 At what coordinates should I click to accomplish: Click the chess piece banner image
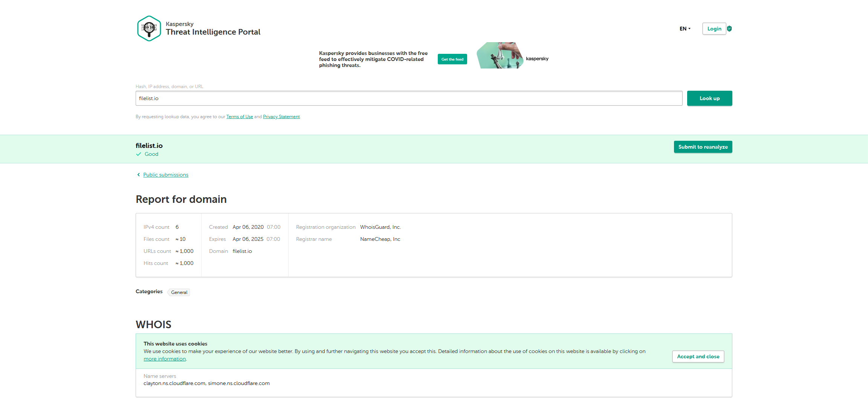click(500, 55)
